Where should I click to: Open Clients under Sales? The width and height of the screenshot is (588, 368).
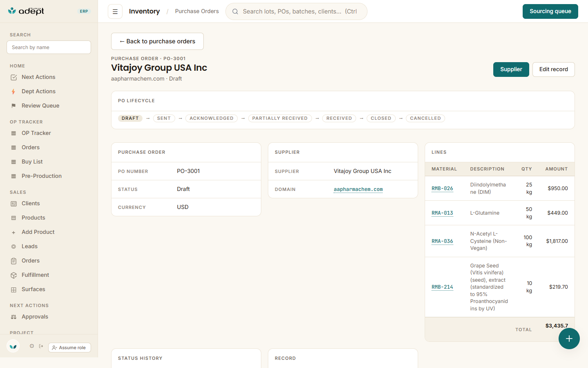(x=49, y=203)
